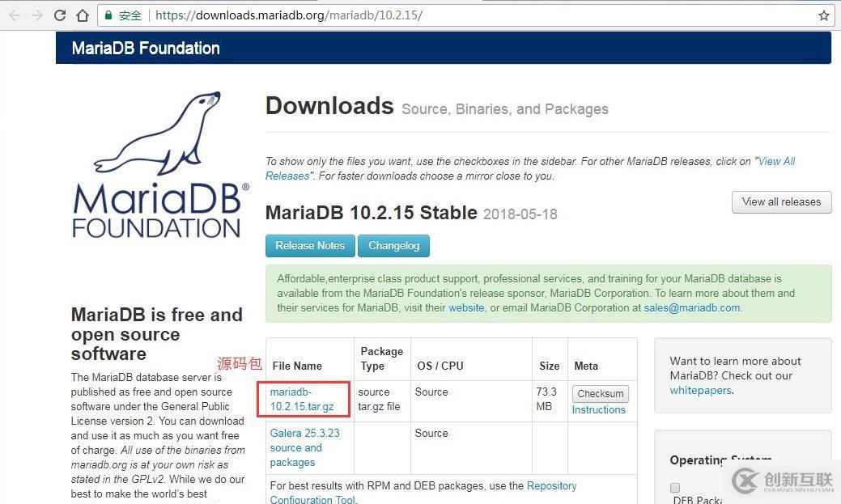Download mariadb-10.2.15.tar.gz source file

point(302,400)
